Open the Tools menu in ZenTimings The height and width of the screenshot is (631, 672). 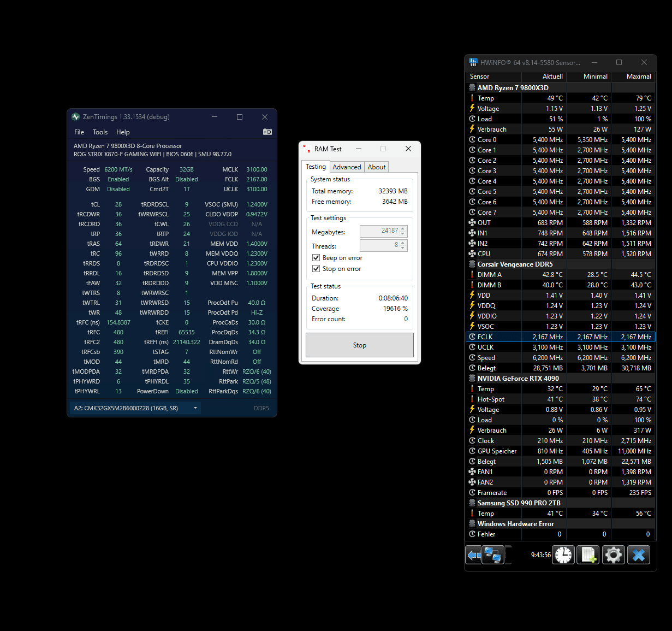point(100,132)
